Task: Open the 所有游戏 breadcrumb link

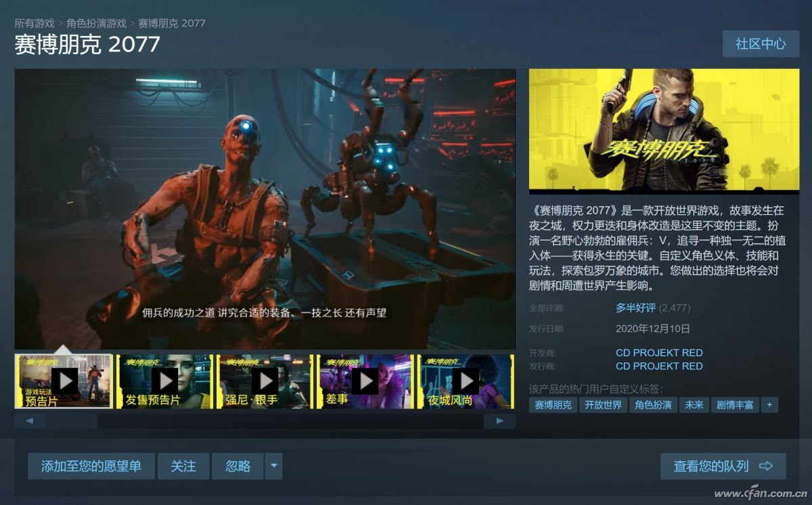Action: (35, 23)
